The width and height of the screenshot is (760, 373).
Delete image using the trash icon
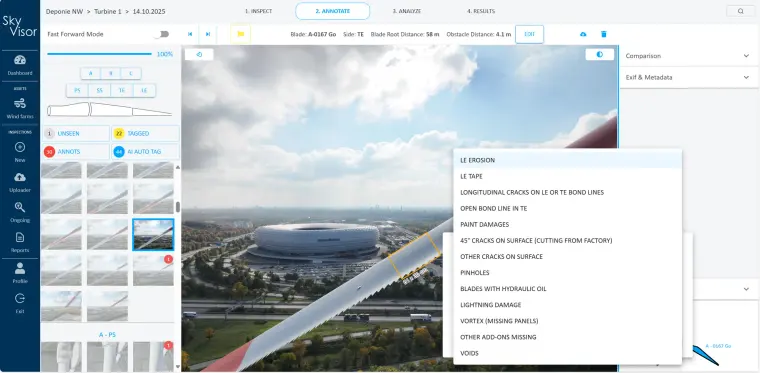click(x=603, y=34)
